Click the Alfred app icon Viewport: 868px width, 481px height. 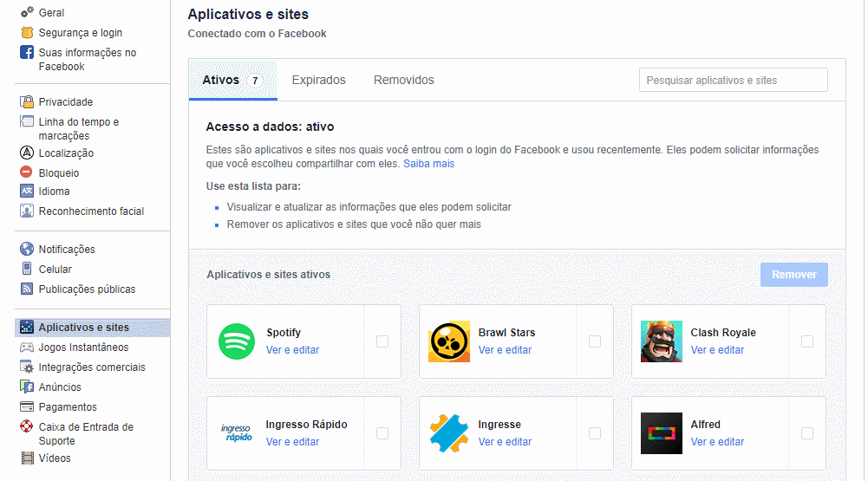coord(662,433)
